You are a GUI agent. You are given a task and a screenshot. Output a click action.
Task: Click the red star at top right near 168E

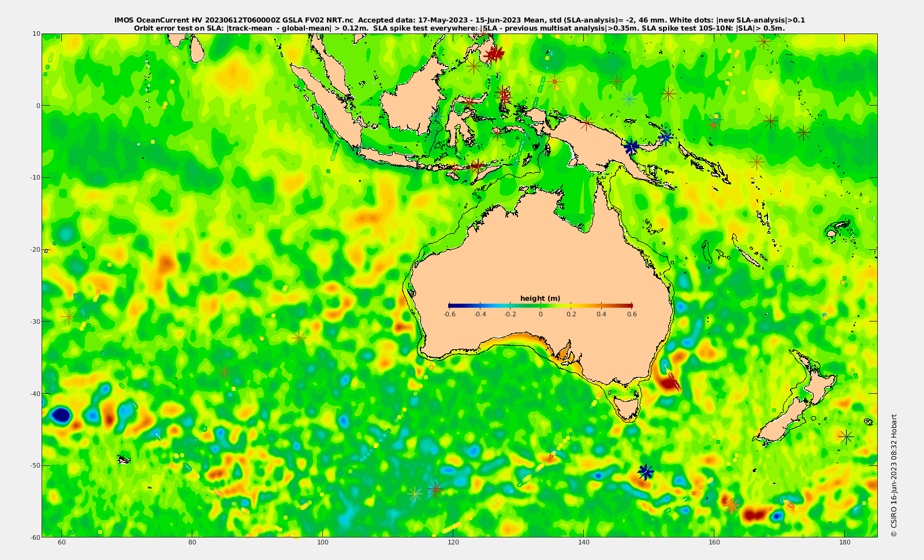click(x=764, y=42)
